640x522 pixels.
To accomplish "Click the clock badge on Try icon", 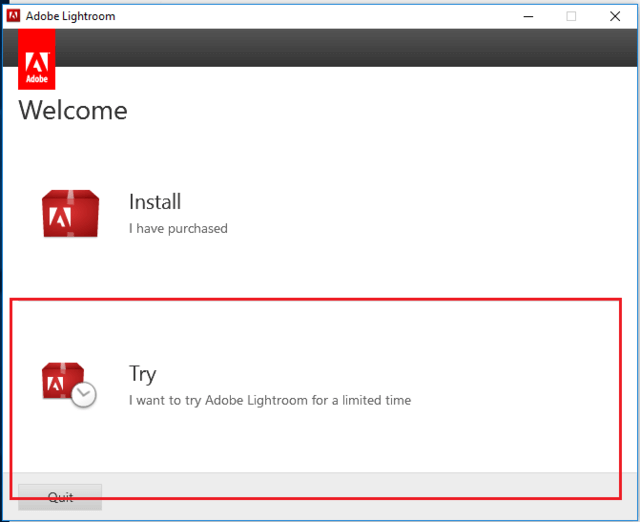I will (x=85, y=395).
